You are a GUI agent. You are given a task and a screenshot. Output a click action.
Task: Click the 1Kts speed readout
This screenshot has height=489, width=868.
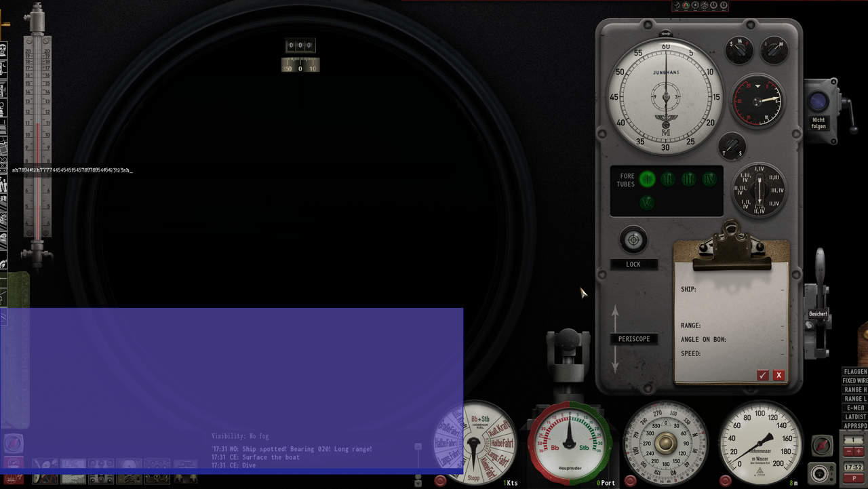[x=511, y=483]
